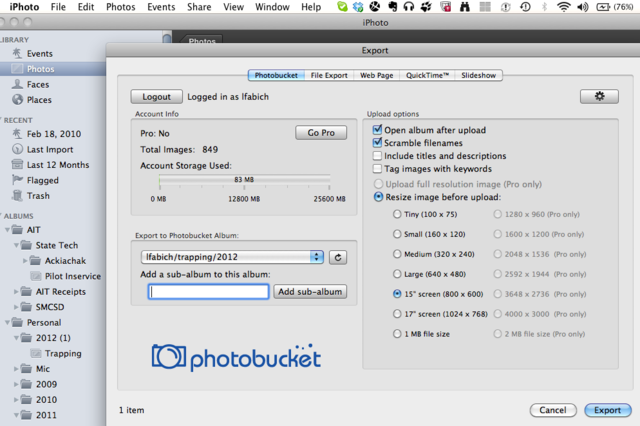Click the Bluetooth menu bar icon

pos(544,7)
